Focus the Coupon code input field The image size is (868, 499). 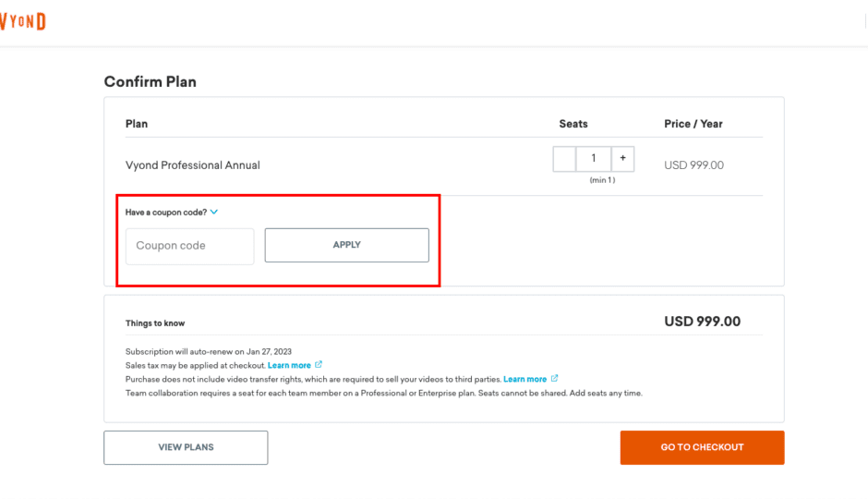click(190, 246)
